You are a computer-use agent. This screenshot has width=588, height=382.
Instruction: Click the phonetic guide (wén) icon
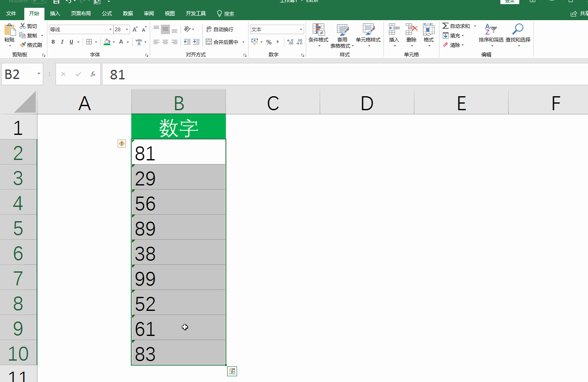[139, 42]
